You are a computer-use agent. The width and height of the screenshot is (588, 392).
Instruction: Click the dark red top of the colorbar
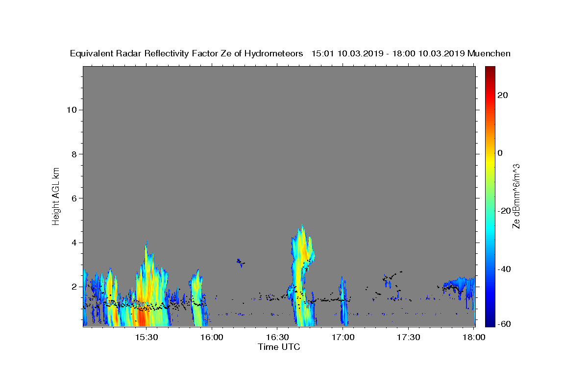(x=490, y=70)
